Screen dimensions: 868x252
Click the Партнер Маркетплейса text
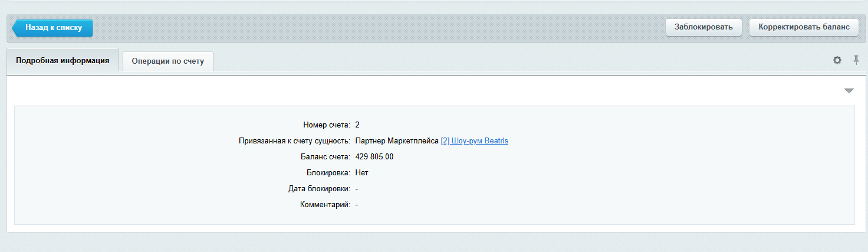397,141
